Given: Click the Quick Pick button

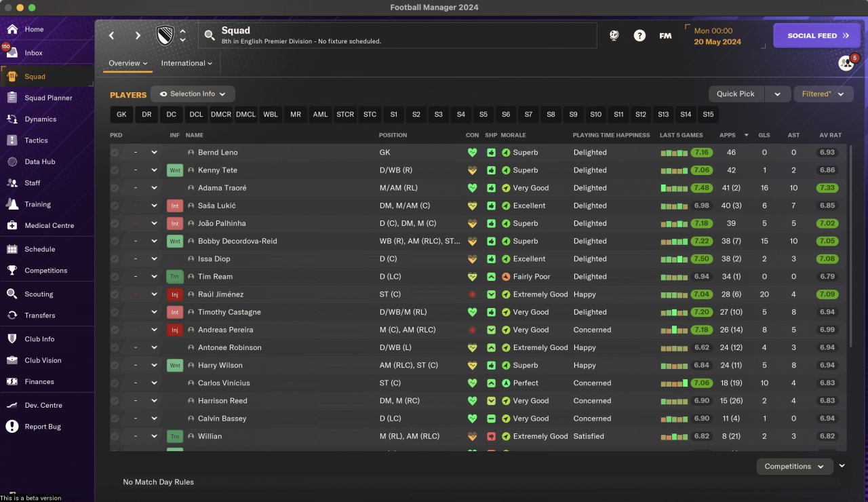Looking at the screenshot, I should (736, 94).
